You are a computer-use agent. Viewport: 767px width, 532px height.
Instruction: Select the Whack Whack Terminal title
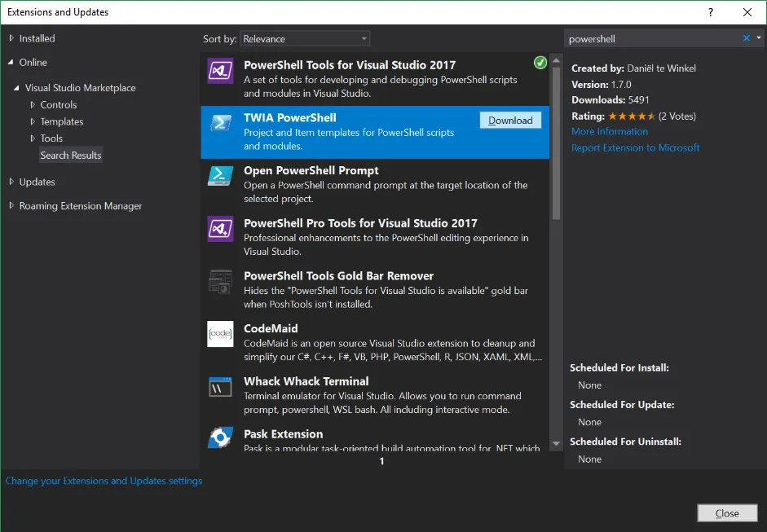306,381
